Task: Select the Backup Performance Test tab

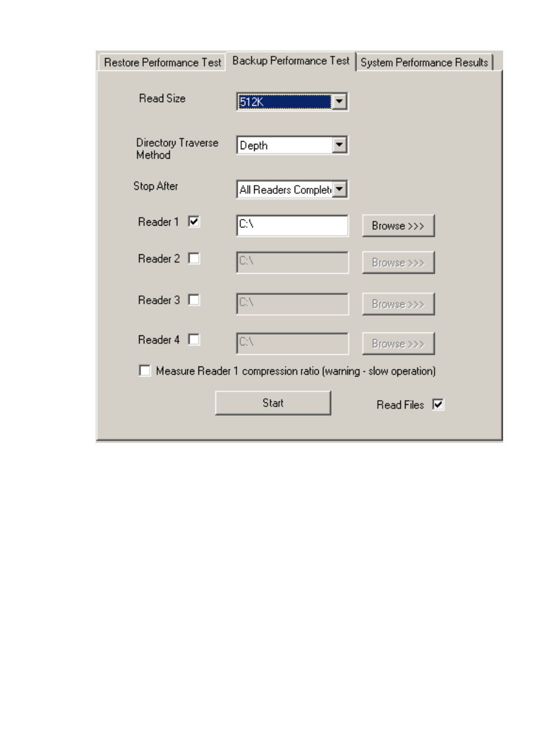Action: tap(291, 61)
